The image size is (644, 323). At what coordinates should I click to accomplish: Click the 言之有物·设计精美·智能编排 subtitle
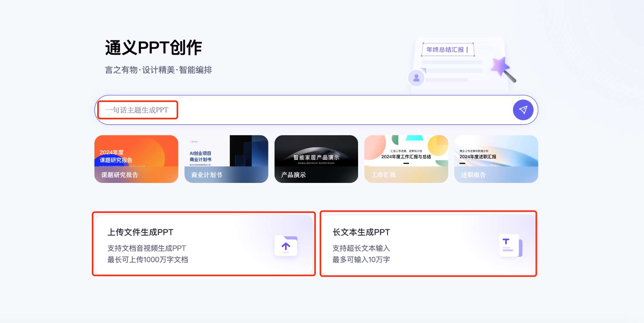coord(158,70)
